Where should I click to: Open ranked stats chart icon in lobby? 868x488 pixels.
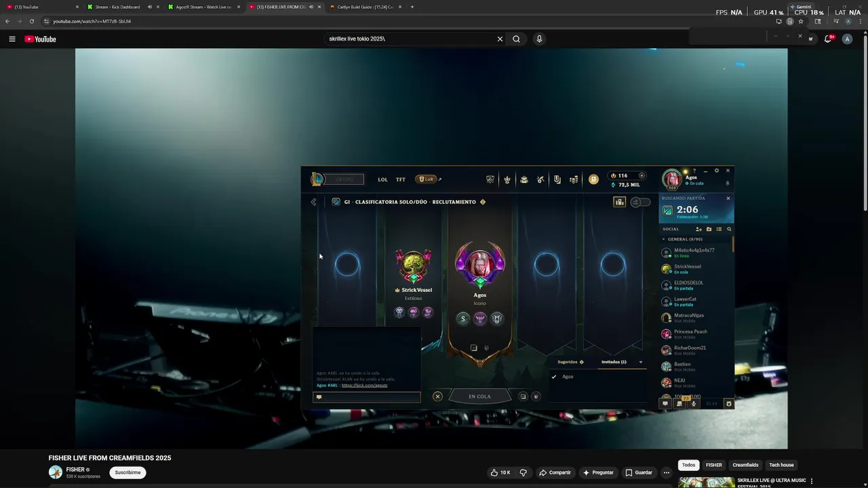pos(619,202)
